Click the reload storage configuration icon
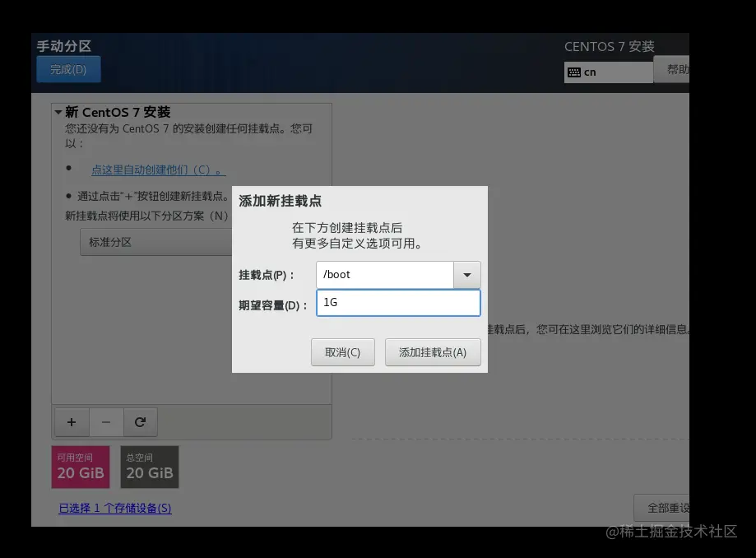This screenshot has height=558, width=756. (141, 422)
